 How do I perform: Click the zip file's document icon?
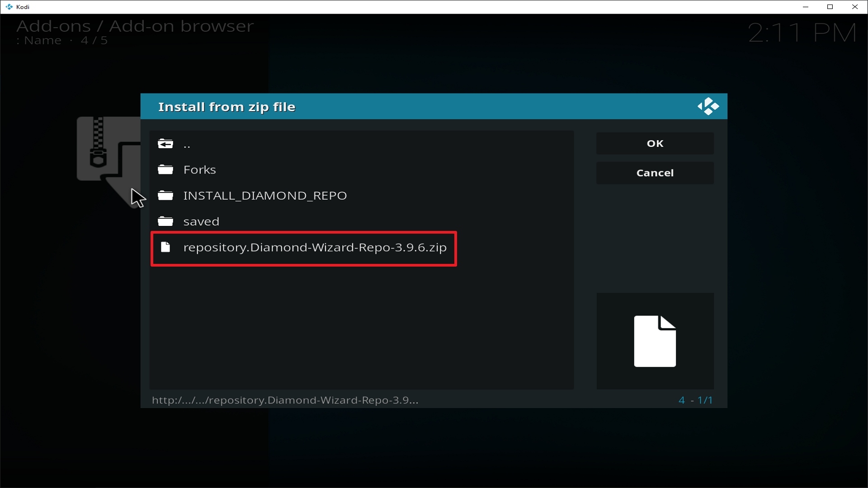pyautogui.click(x=165, y=247)
